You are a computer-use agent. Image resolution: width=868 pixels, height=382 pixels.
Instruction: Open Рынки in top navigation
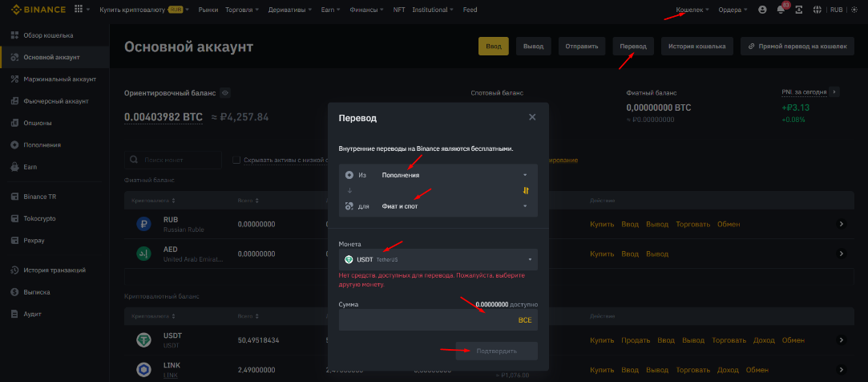[x=208, y=10]
